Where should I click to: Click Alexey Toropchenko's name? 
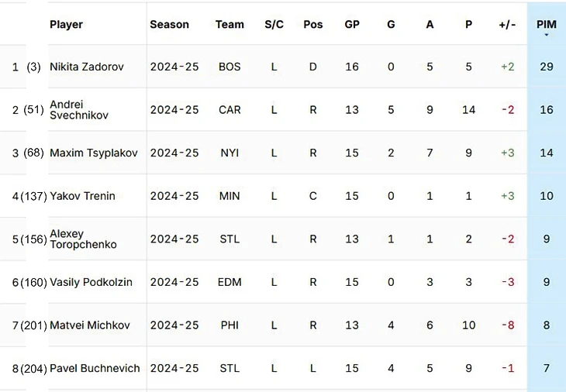coord(83,239)
